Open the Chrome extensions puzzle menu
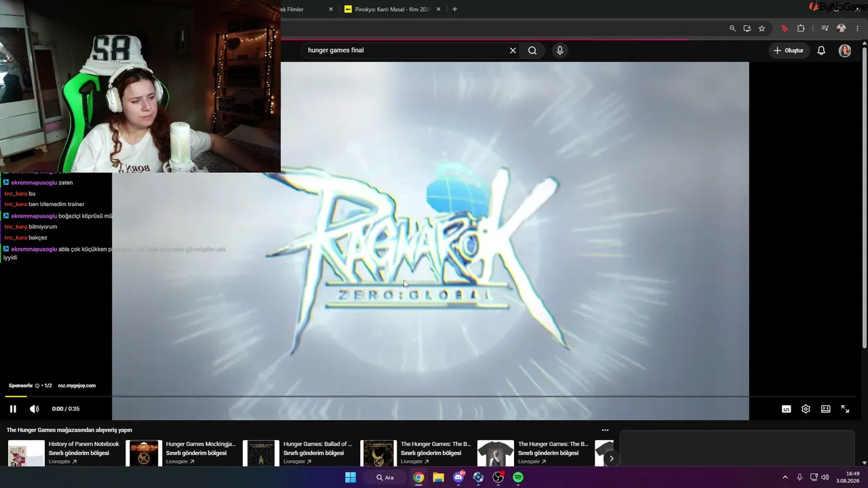The image size is (868, 488). pyautogui.click(x=801, y=28)
